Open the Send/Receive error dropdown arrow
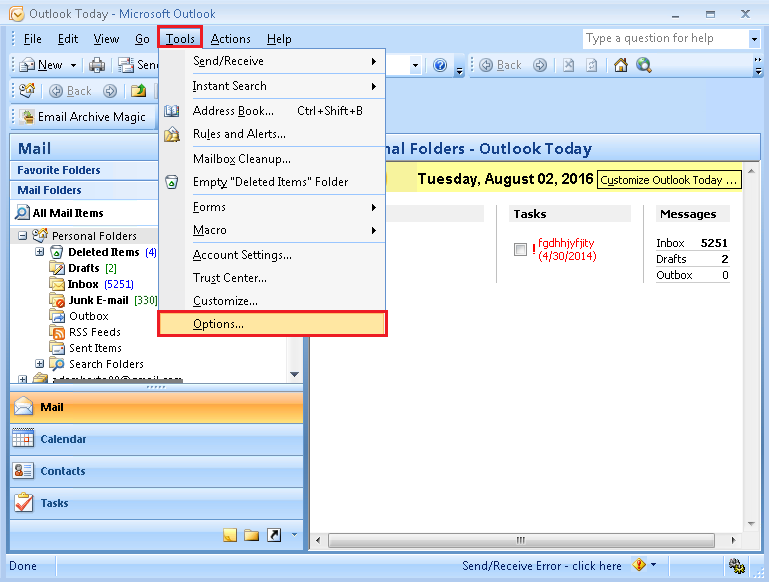The height and width of the screenshot is (582, 769). [653, 565]
